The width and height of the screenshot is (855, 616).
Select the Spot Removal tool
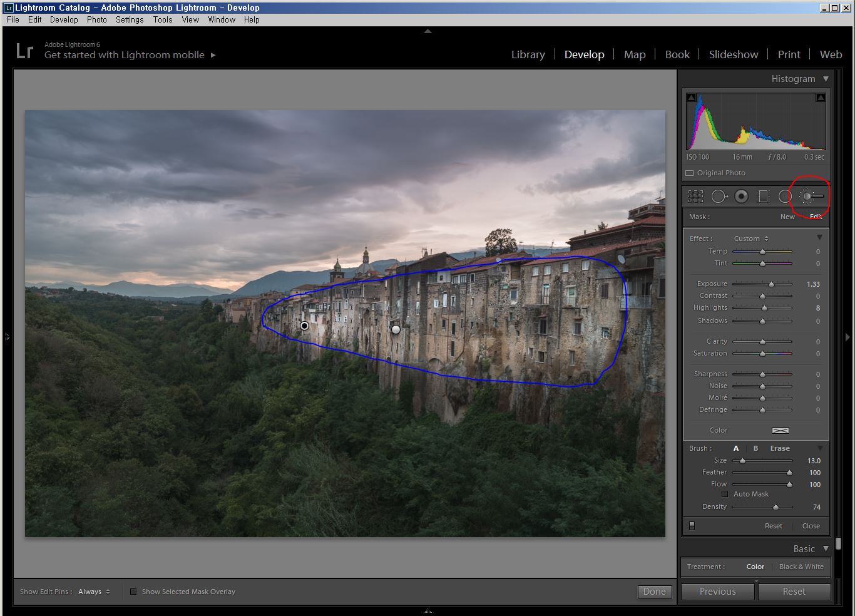click(719, 197)
